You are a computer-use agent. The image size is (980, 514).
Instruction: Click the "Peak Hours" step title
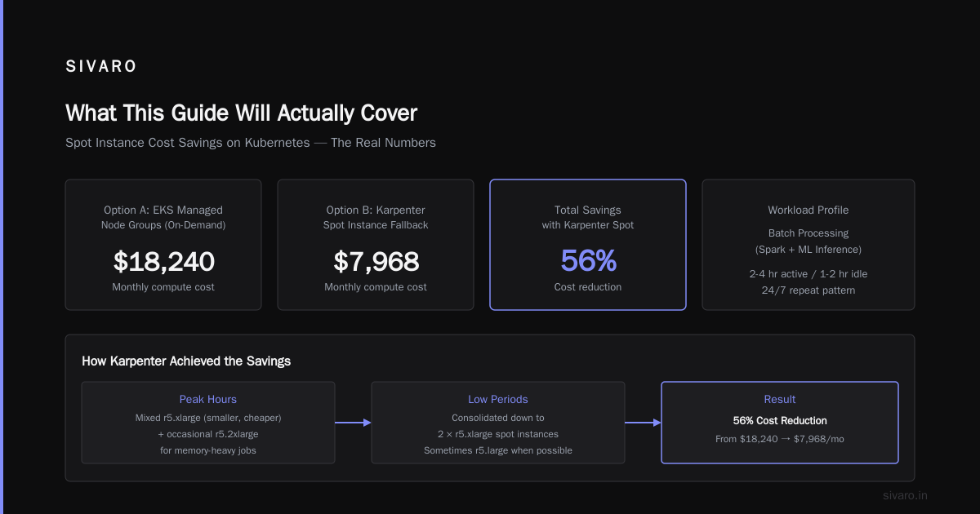208,399
